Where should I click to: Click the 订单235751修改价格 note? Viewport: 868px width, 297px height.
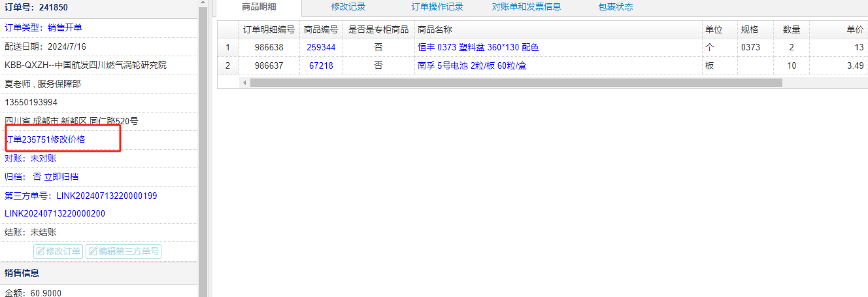click(45, 139)
